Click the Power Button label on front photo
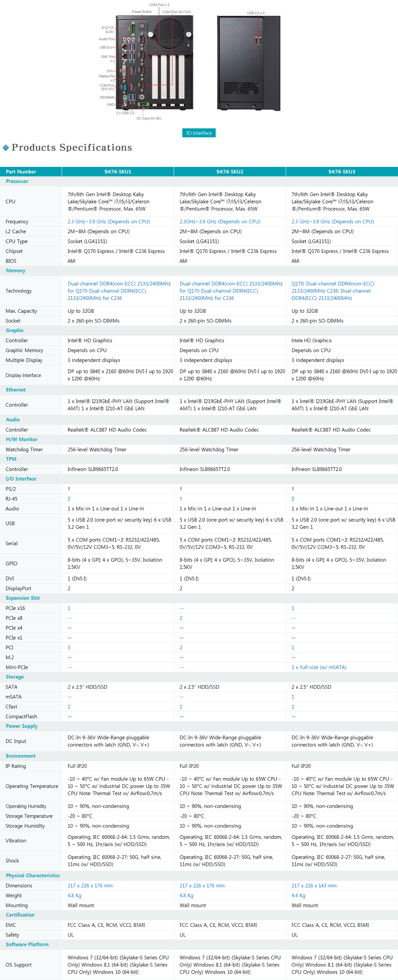Screen dimensions: 398x980 (142, 12)
